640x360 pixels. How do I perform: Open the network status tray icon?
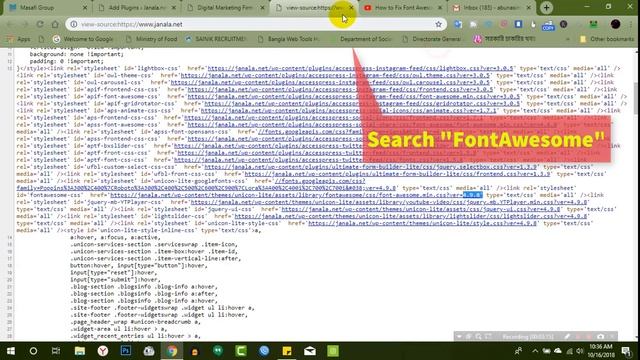[569, 351]
